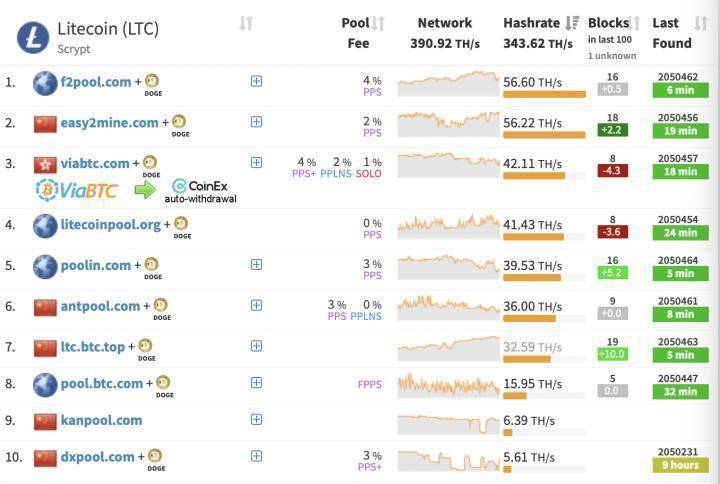Screen dimensions: 720x484
Task: Click the globe icon beside litecoinpool.org
Action: [x=45, y=225]
